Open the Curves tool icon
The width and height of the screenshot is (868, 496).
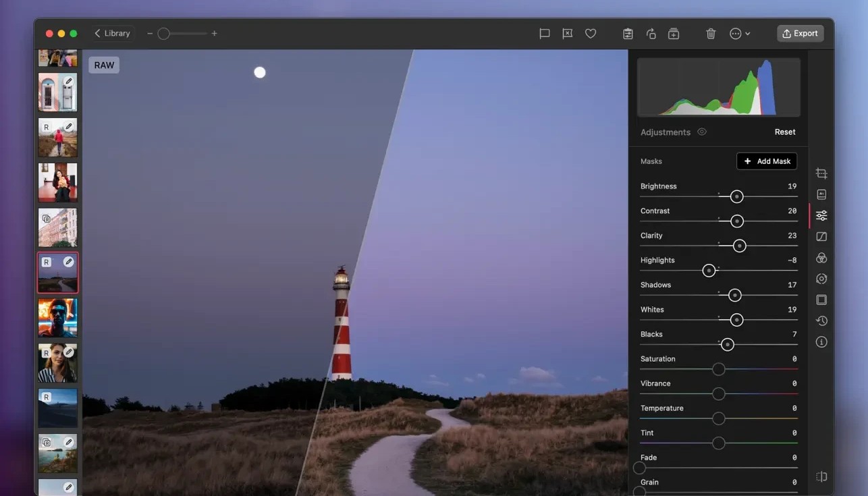click(821, 237)
